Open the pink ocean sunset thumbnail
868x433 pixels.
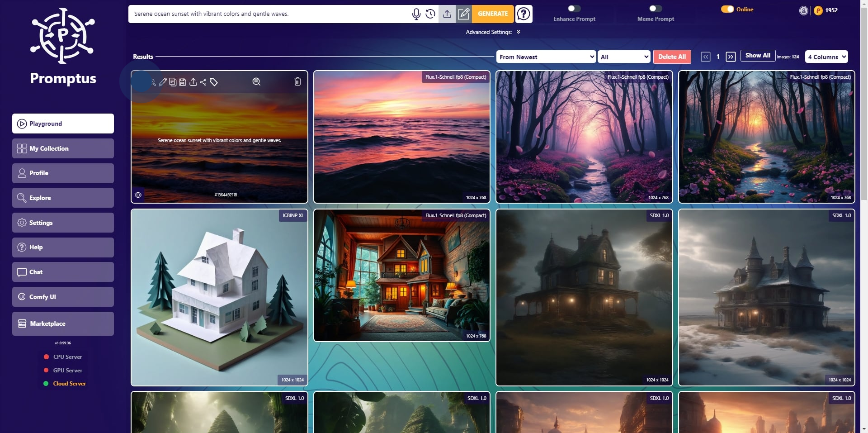pyautogui.click(x=402, y=137)
